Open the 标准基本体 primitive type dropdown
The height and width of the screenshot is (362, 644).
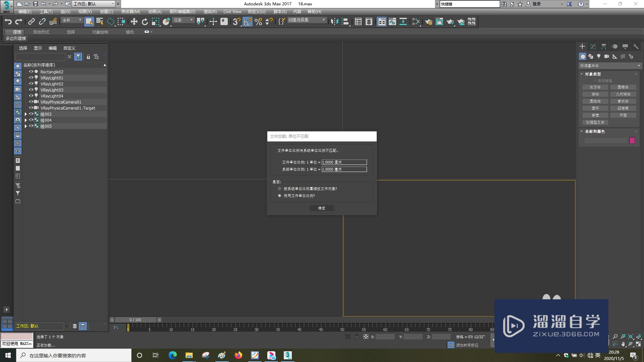click(x=610, y=66)
